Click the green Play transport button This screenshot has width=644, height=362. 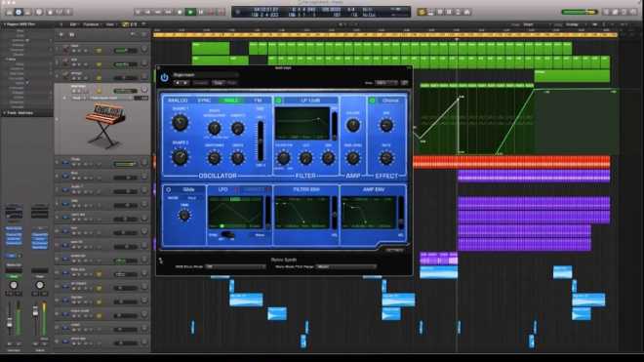tap(190, 13)
